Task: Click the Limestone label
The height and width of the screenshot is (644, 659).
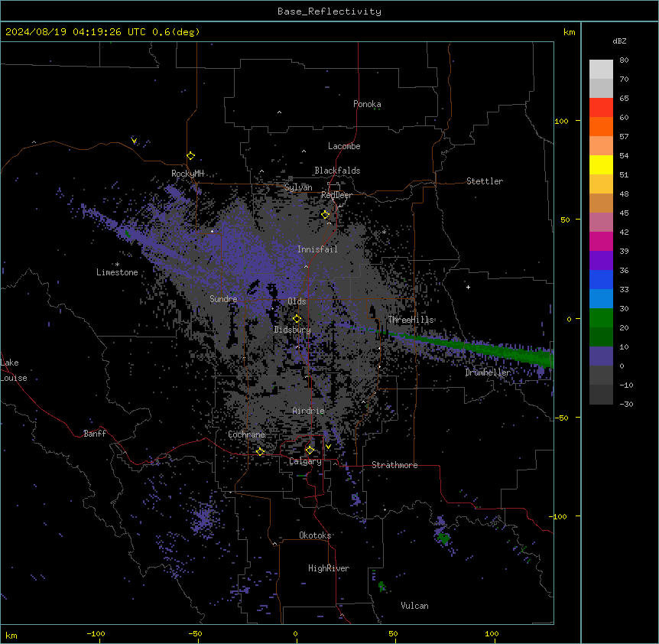Action: pos(117,272)
